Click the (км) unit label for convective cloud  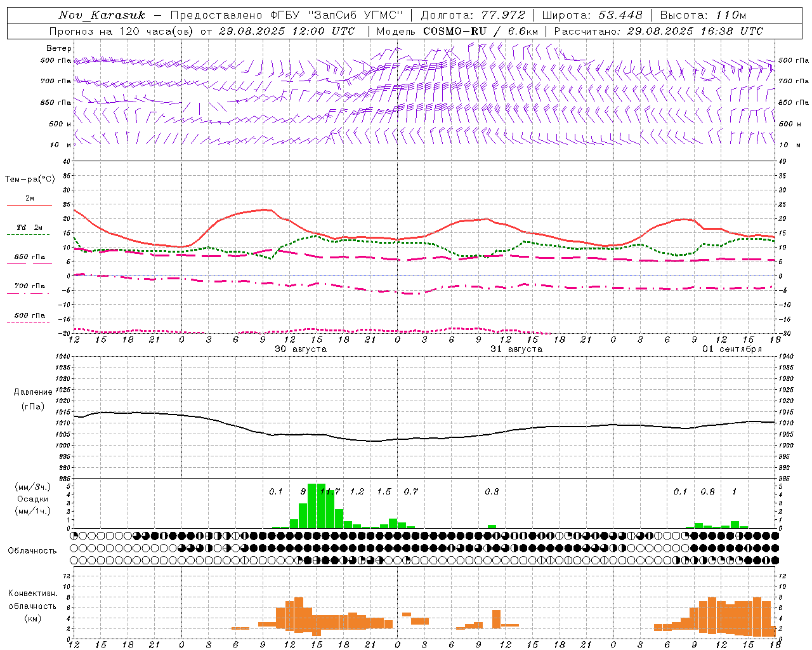tap(32, 618)
